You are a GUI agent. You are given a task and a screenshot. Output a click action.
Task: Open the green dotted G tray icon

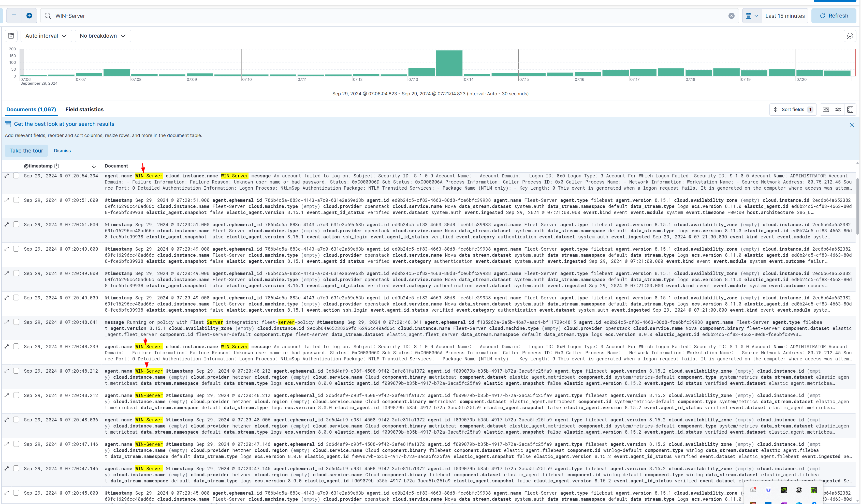coord(814,490)
